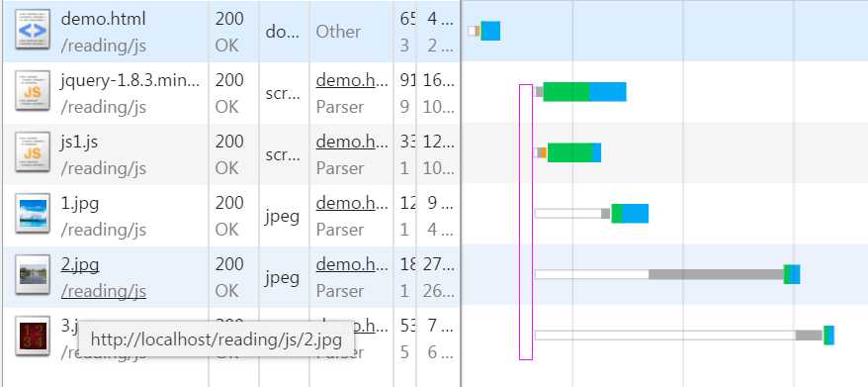The image size is (868, 387).
Task: Click the demo.html document file icon
Action: (33, 30)
